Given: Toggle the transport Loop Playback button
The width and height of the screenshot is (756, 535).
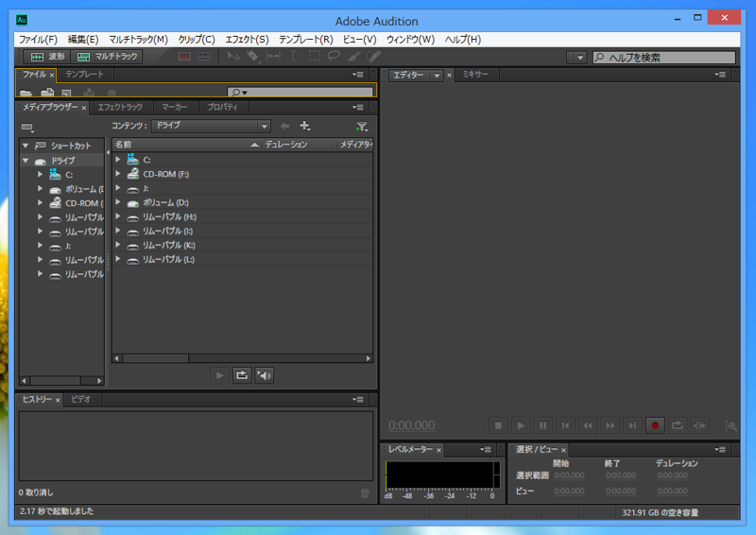Looking at the screenshot, I should click(678, 425).
